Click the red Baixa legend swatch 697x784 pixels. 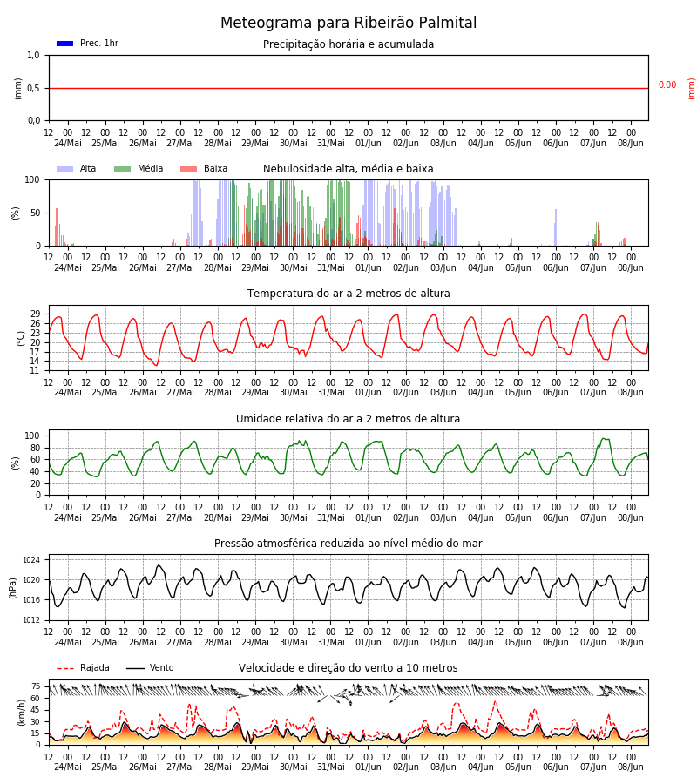pyautogui.click(x=188, y=168)
